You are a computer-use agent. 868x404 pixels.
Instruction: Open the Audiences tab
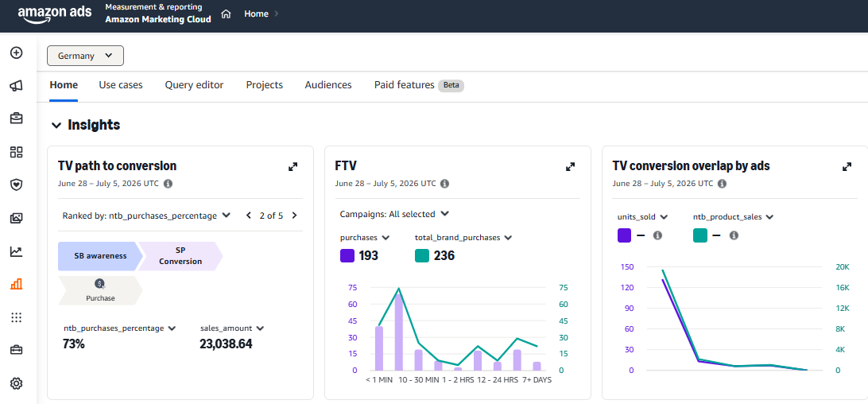click(328, 85)
